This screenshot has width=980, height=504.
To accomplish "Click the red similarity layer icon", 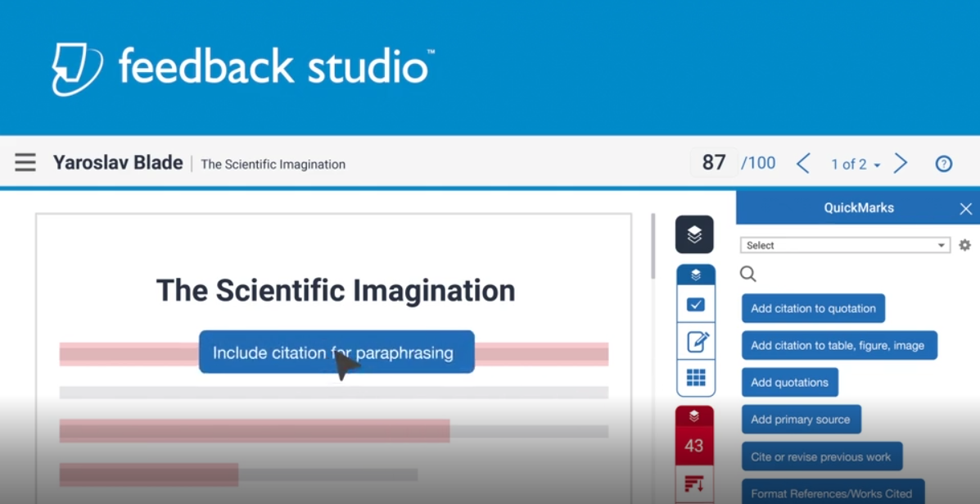I will coord(694,415).
